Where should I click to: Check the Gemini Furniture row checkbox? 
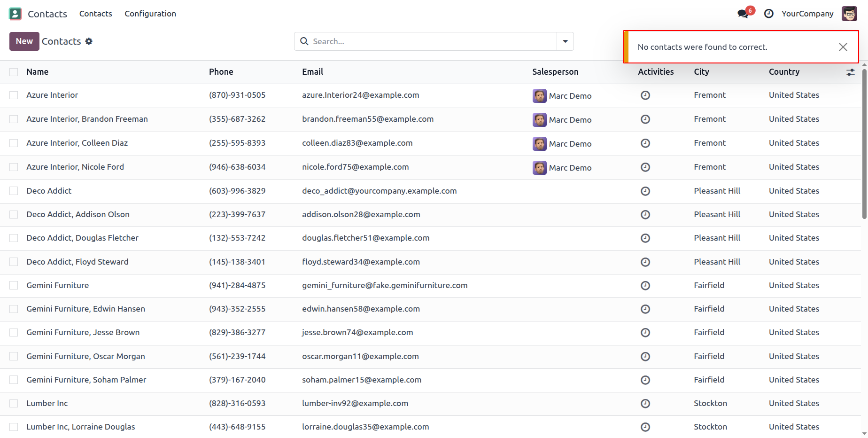point(14,286)
